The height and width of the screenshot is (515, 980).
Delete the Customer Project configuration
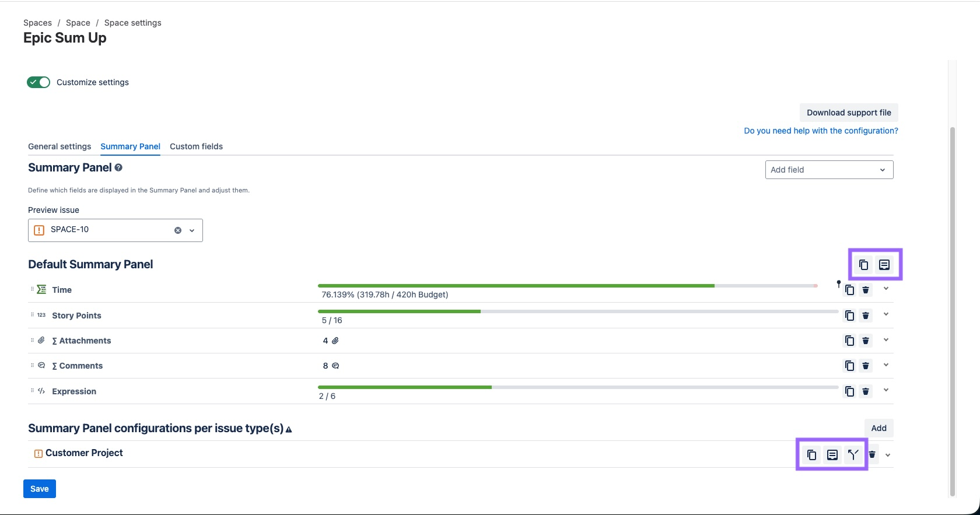[x=872, y=455]
